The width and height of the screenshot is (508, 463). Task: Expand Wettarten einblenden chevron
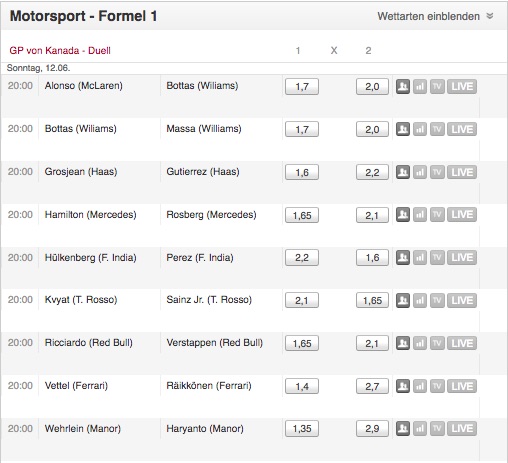[x=490, y=16]
